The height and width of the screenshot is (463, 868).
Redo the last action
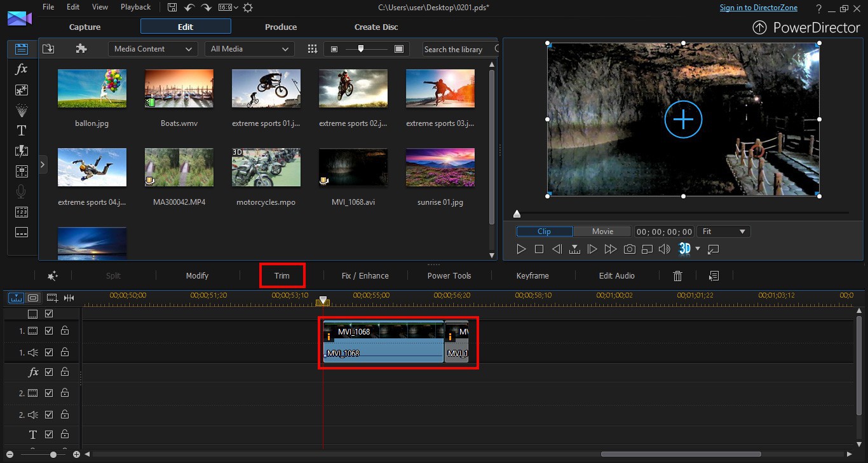[206, 8]
